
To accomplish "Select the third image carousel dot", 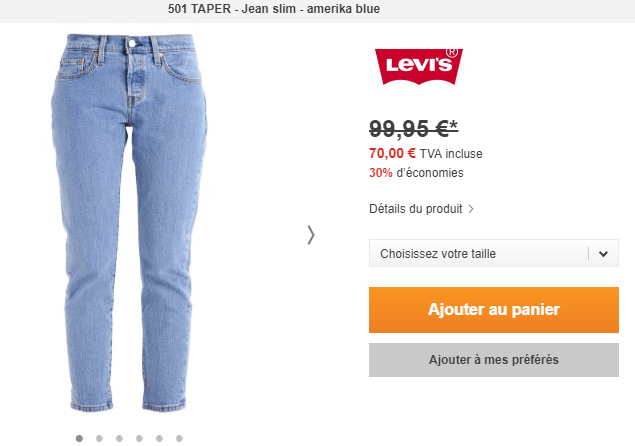I will (x=119, y=438).
